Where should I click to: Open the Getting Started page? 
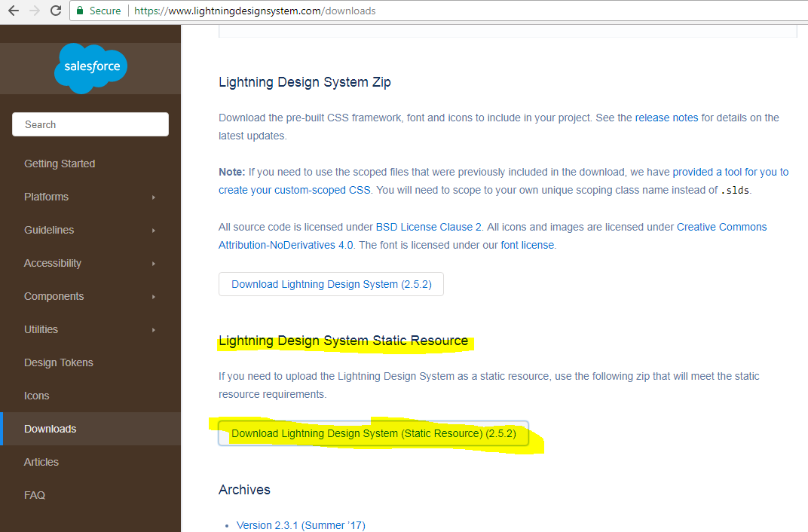[60, 164]
